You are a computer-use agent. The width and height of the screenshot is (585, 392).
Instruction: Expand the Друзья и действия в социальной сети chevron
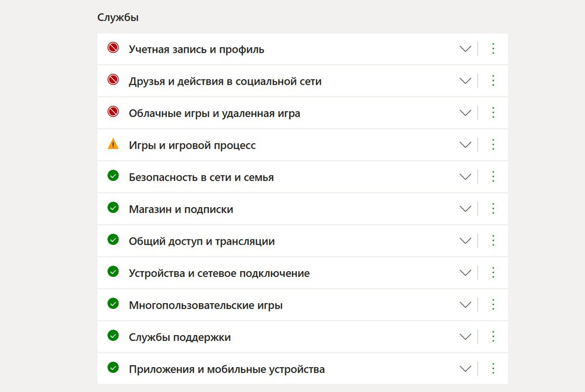click(x=466, y=81)
